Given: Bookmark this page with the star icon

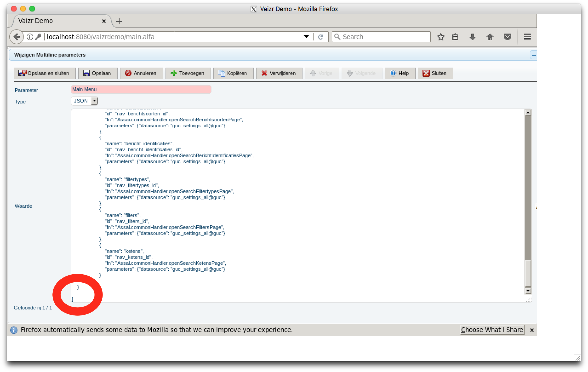Looking at the screenshot, I should (x=441, y=37).
